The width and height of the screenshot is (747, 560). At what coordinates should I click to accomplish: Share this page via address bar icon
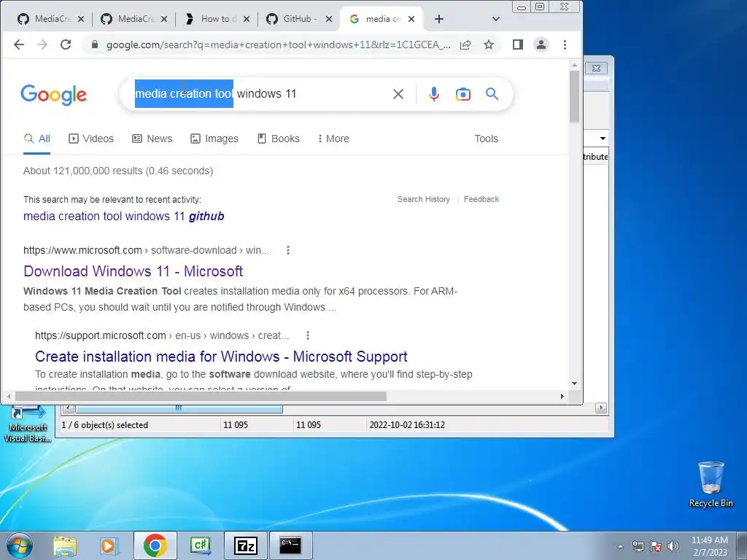coord(465,44)
